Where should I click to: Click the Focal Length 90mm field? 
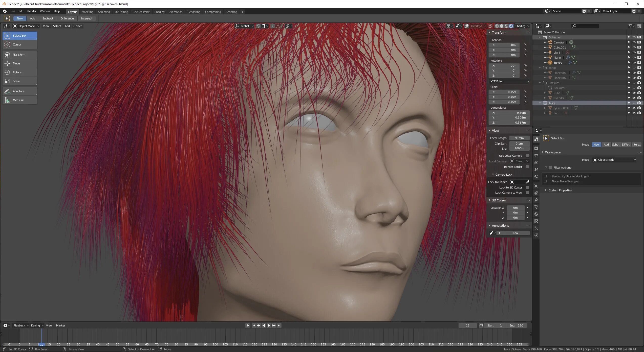coord(519,138)
